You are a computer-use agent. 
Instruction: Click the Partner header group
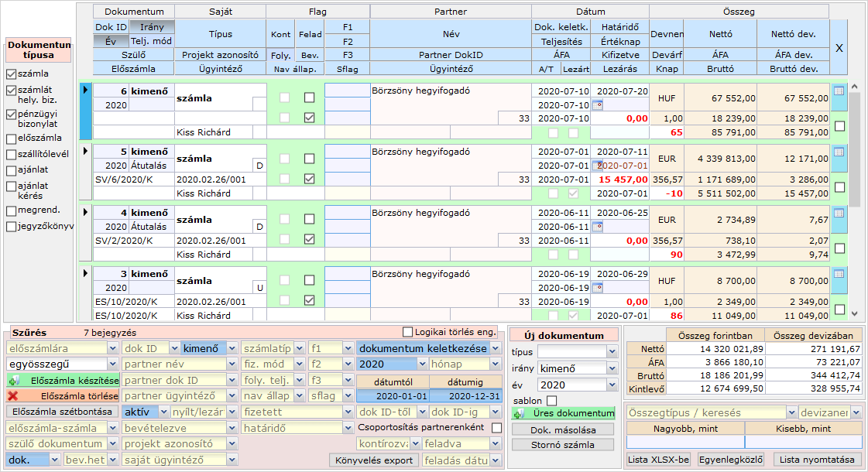451,12
